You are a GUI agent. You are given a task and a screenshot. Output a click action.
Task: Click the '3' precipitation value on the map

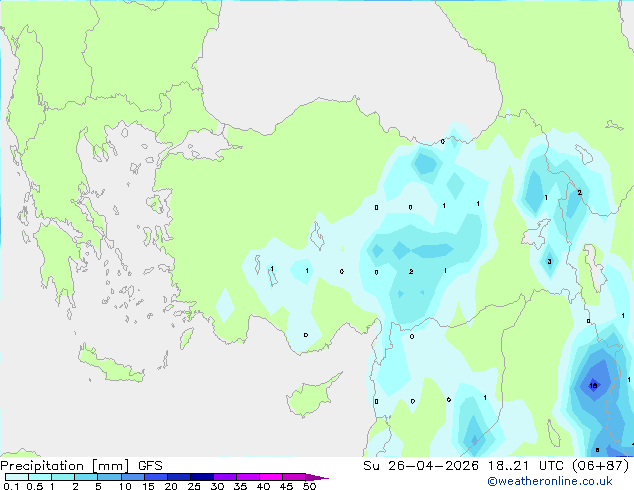pos(549,262)
